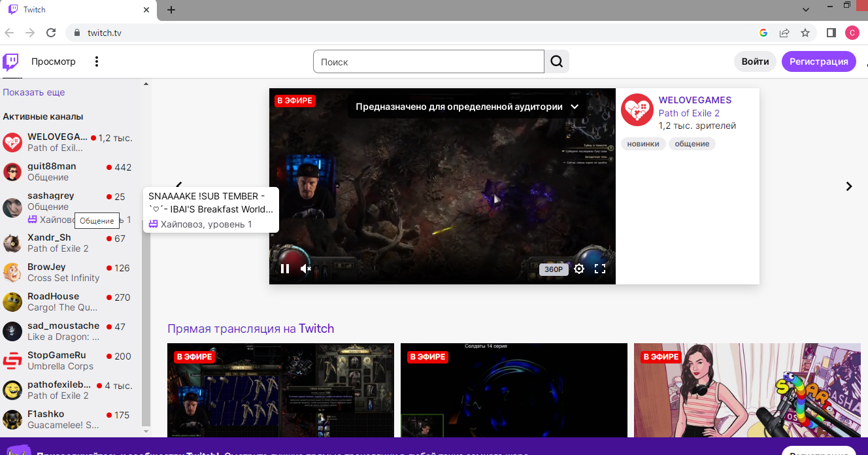Click Показать еще link
The image size is (868, 455).
(34, 92)
